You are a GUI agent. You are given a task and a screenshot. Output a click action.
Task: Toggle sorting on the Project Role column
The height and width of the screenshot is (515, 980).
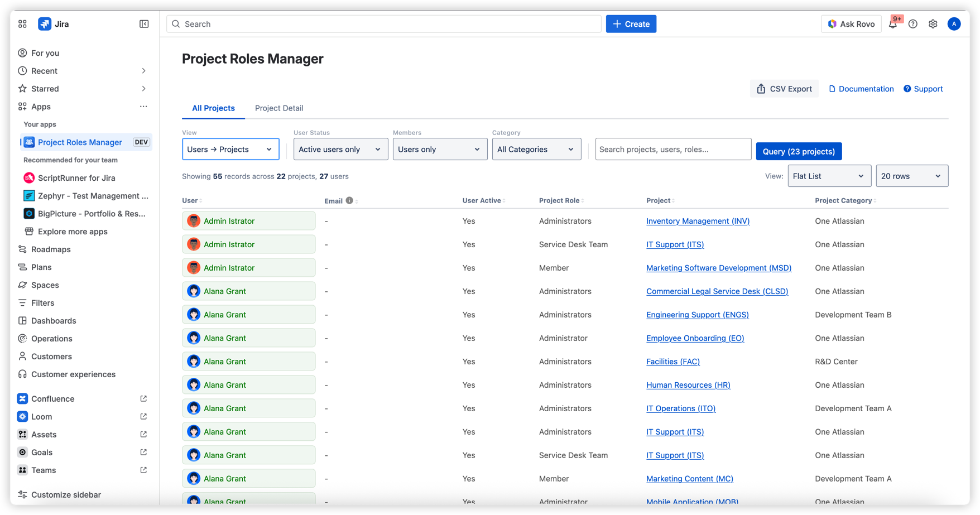pyautogui.click(x=561, y=200)
